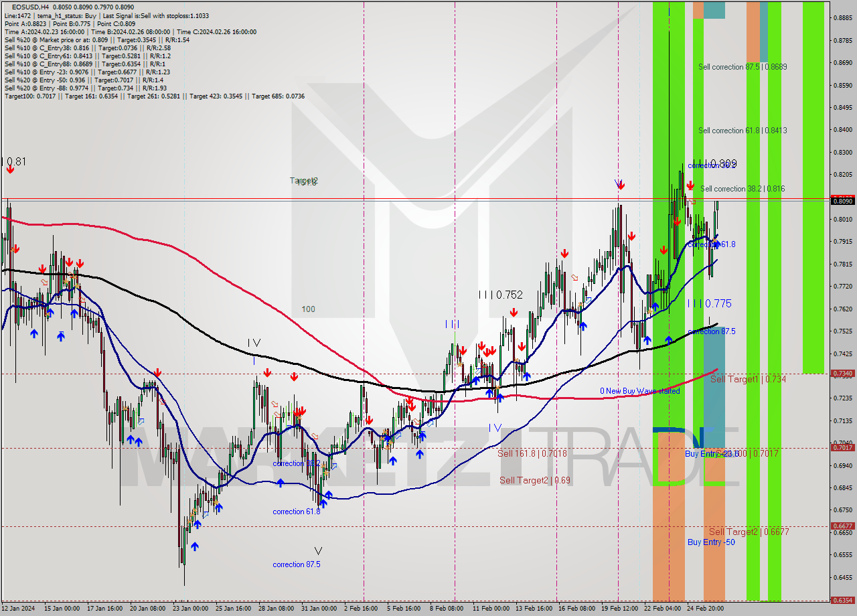Click the '0 New Buy Wave started' label

[x=639, y=391]
